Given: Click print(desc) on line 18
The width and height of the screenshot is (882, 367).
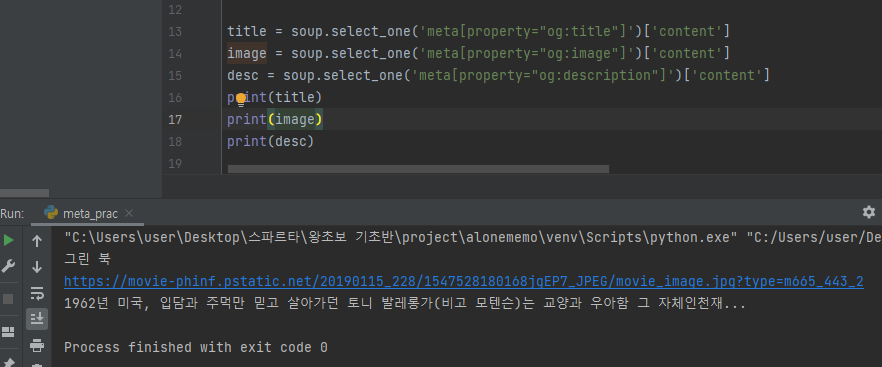Looking at the screenshot, I should pos(271,141).
